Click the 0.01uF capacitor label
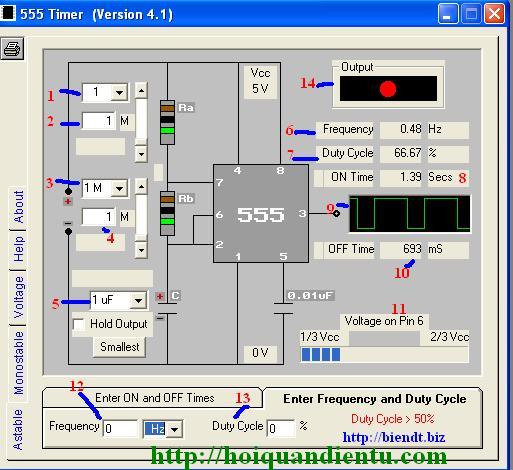 (310, 296)
